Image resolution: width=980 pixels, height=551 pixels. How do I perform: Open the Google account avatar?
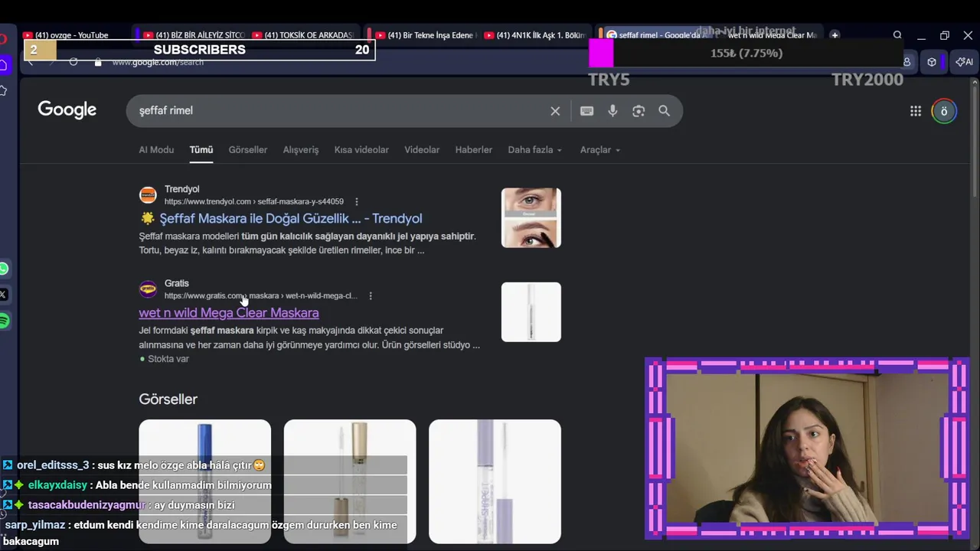(x=944, y=111)
